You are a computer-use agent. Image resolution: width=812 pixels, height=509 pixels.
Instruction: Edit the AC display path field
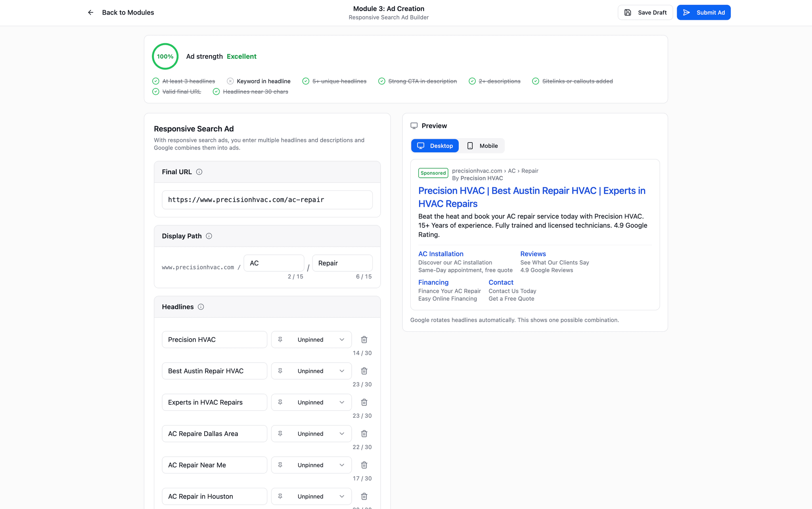click(x=274, y=263)
